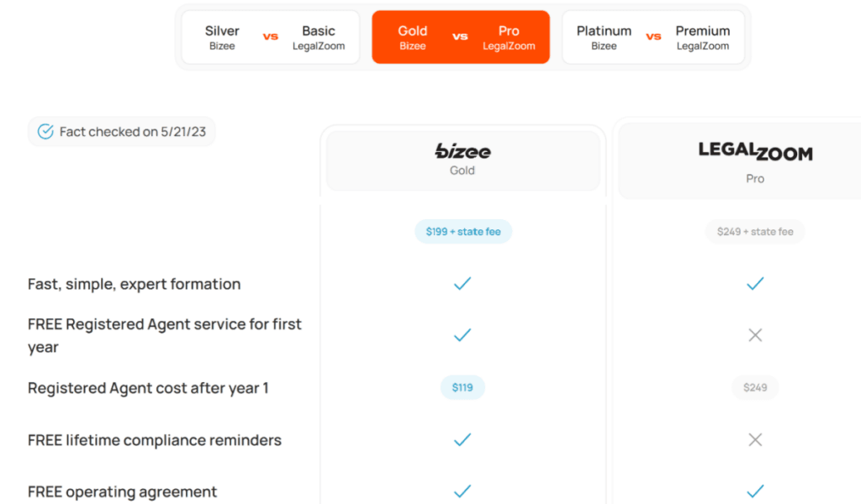
Task: Click the 'Gold' plan name under Bizee logo
Action: click(462, 171)
